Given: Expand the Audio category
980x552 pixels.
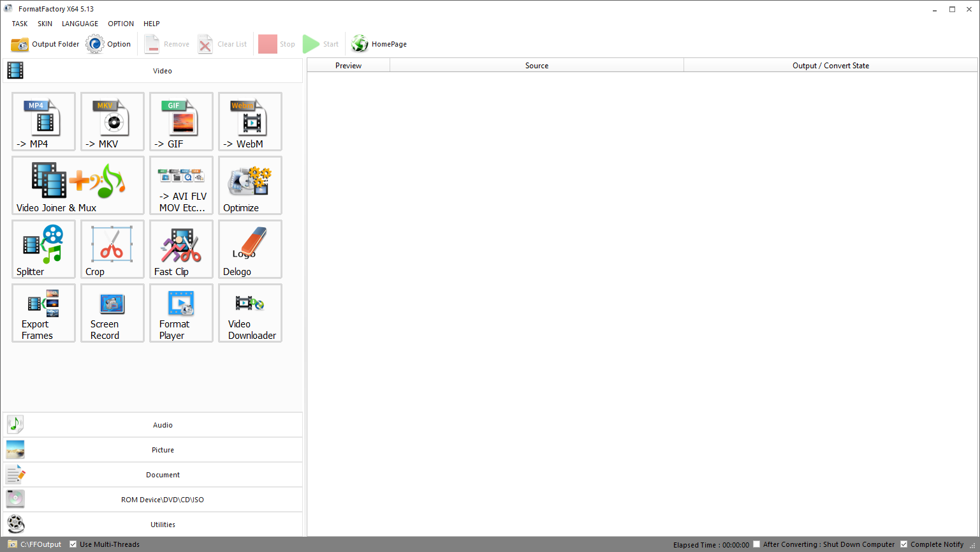Looking at the screenshot, I should [153, 425].
